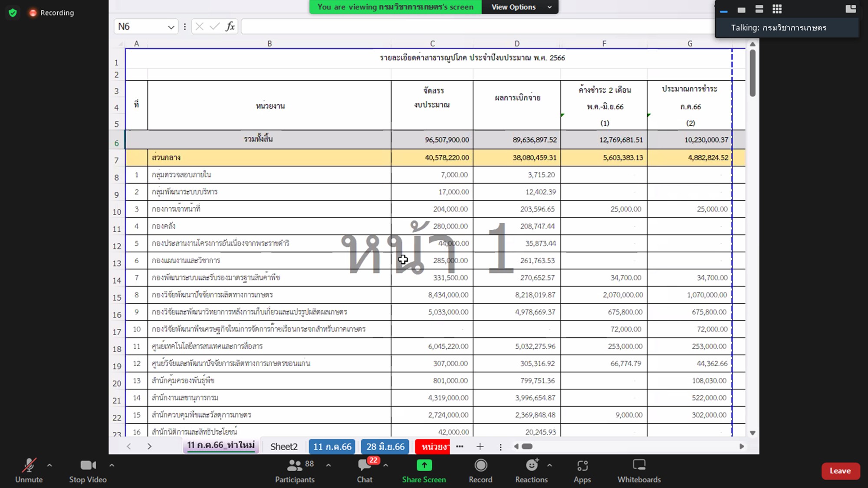The image size is (868, 488).
Task: Open the View Options dropdown
Action: click(x=520, y=7)
